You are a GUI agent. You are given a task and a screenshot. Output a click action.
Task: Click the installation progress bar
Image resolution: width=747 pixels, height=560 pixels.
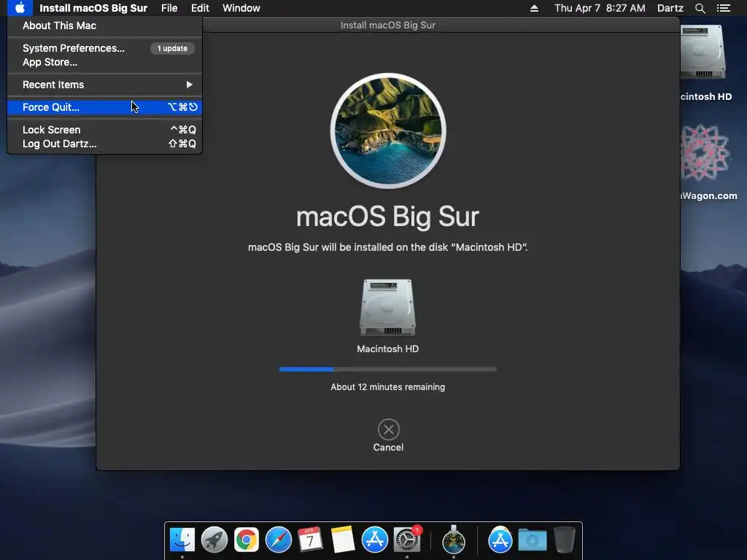[x=388, y=369]
